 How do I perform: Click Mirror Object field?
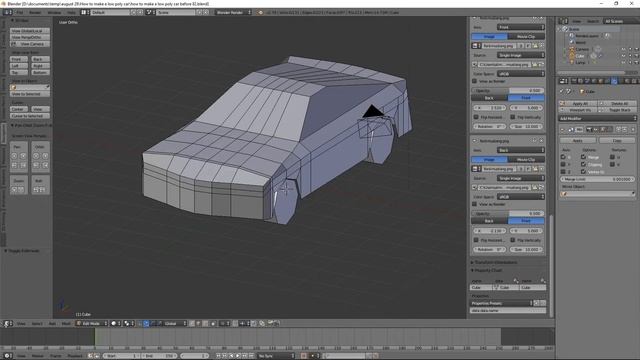pyautogui.click(x=598, y=194)
